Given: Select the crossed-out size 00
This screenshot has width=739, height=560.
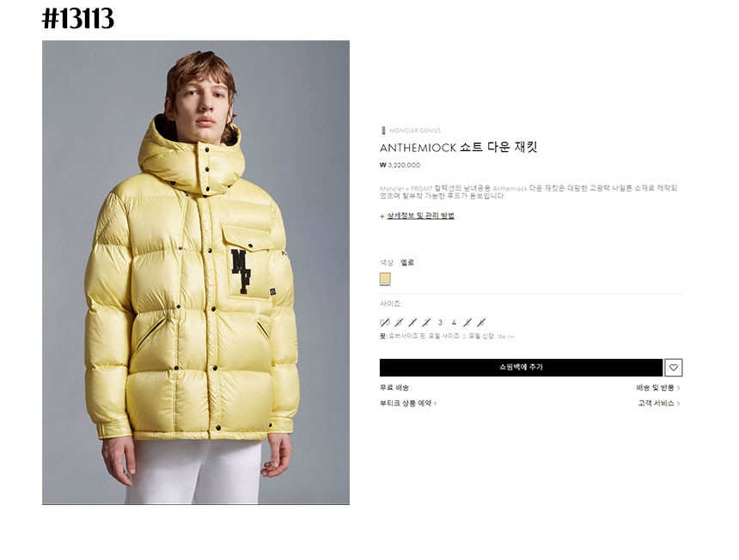Looking at the screenshot, I should click(385, 323).
